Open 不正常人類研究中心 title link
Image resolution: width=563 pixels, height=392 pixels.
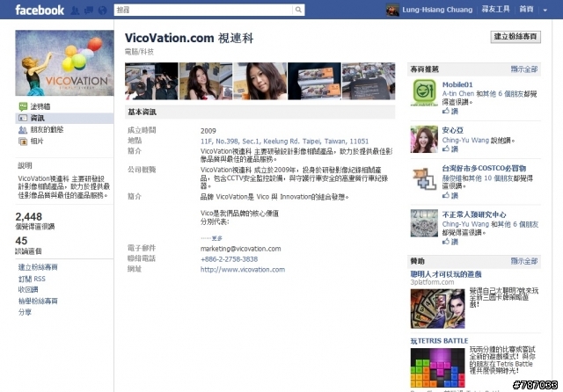pyautogui.click(x=474, y=214)
